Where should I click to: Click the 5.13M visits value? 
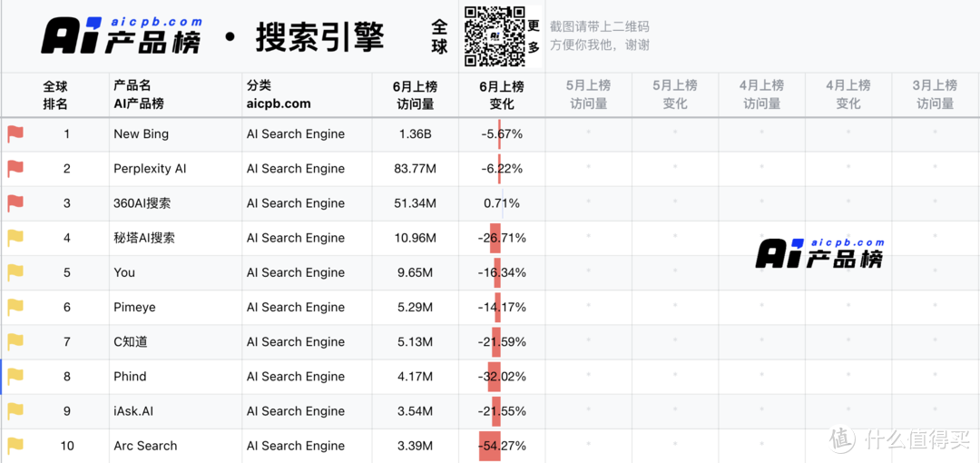416,341
